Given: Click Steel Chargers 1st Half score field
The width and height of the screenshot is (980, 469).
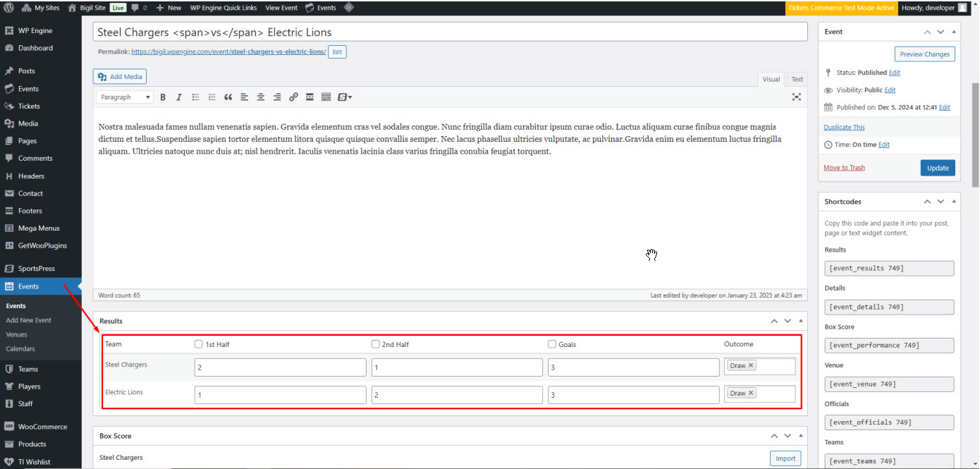Looking at the screenshot, I should 281,367.
